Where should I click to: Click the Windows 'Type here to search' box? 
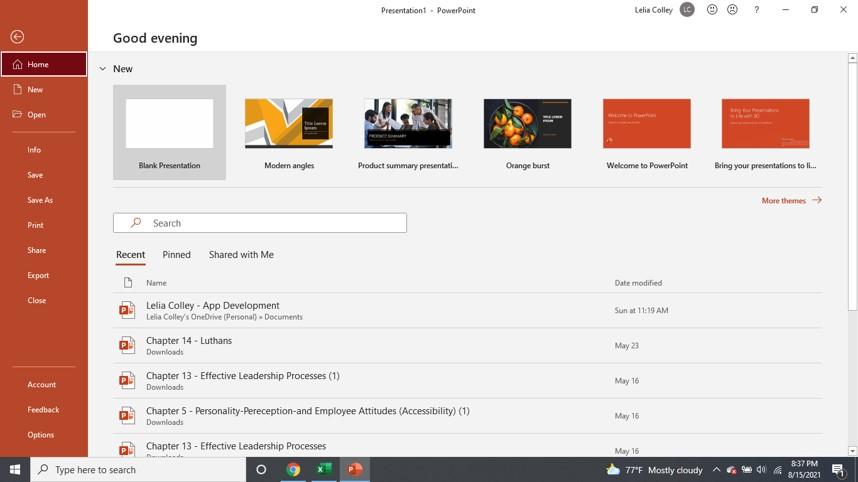click(x=138, y=469)
